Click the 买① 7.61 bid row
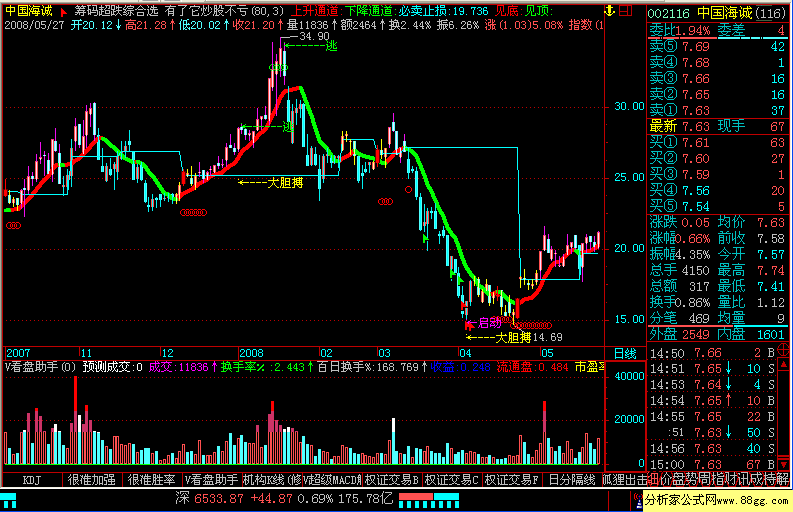This screenshot has width=793, height=512. (717, 143)
